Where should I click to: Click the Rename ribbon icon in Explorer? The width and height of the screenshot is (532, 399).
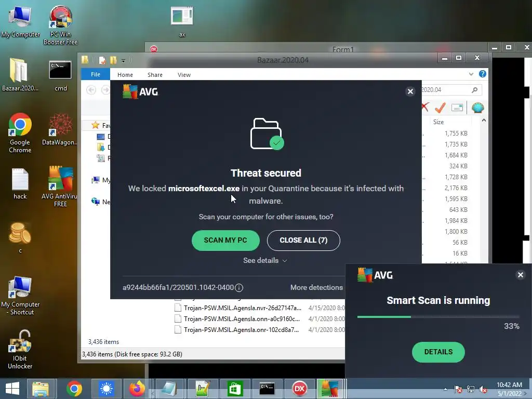(x=457, y=108)
